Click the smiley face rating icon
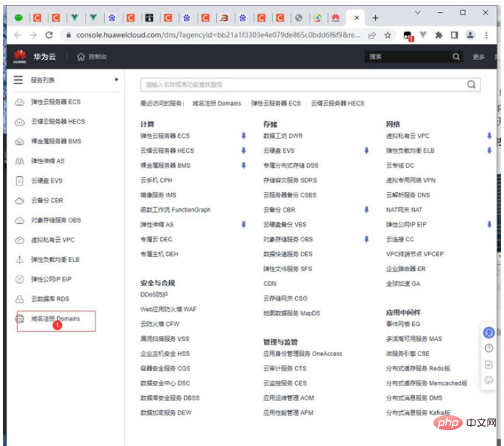The width and height of the screenshot is (504, 446). point(488,380)
